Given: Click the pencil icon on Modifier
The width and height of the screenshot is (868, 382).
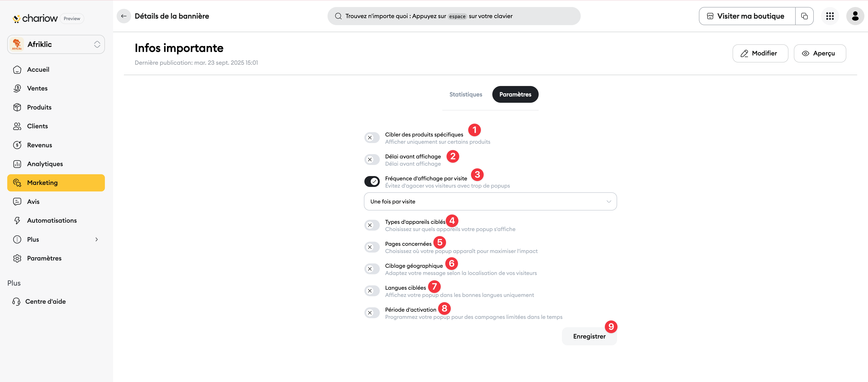Looking at the screenshot, I should point(744,53).
